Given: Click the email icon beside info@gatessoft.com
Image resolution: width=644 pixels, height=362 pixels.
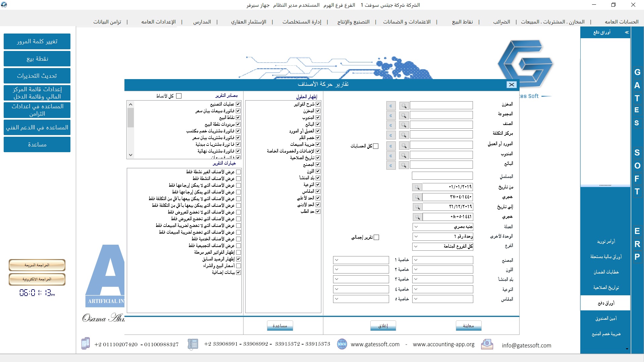Looking at the screenshot, I should tap(487, 344).
